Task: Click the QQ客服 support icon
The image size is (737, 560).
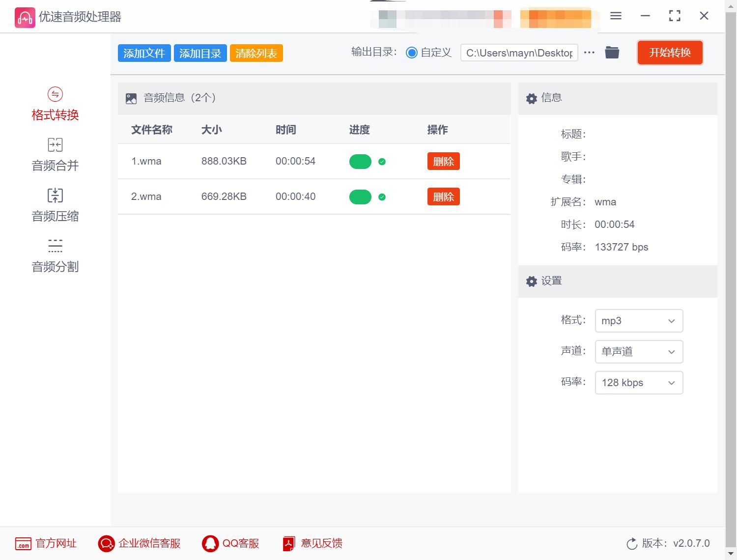Action: point(211,543)
